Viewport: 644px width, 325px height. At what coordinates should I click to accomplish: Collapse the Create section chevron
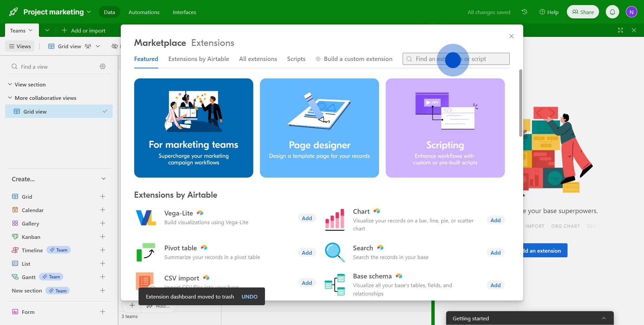[104, 179]
